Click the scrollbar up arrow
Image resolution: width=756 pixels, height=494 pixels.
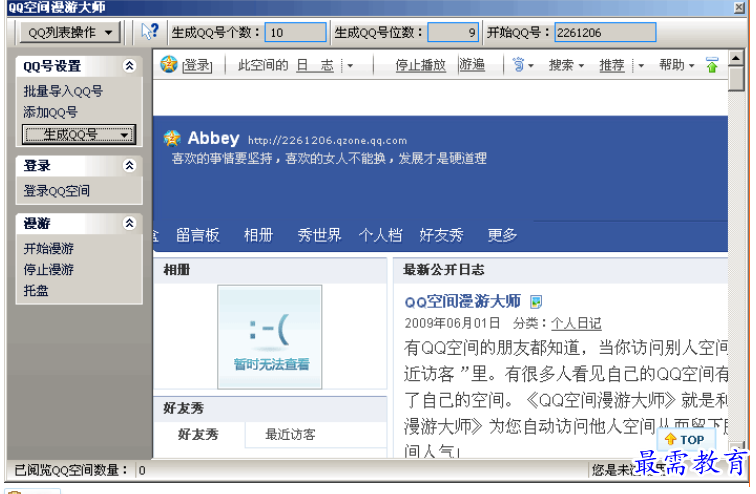coord(736,58)
